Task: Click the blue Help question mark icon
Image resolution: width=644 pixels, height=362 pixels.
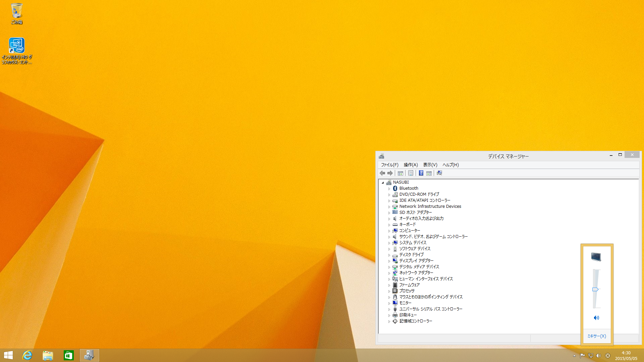Action: pyautogui.click(x=421, y=173)
